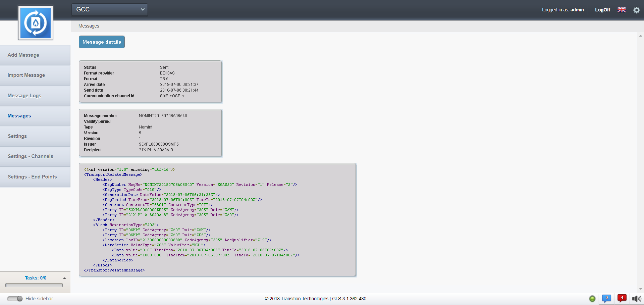Screen dimensions: 644x305
Task: Click the tasks progress bar
Action: (34, 285)
